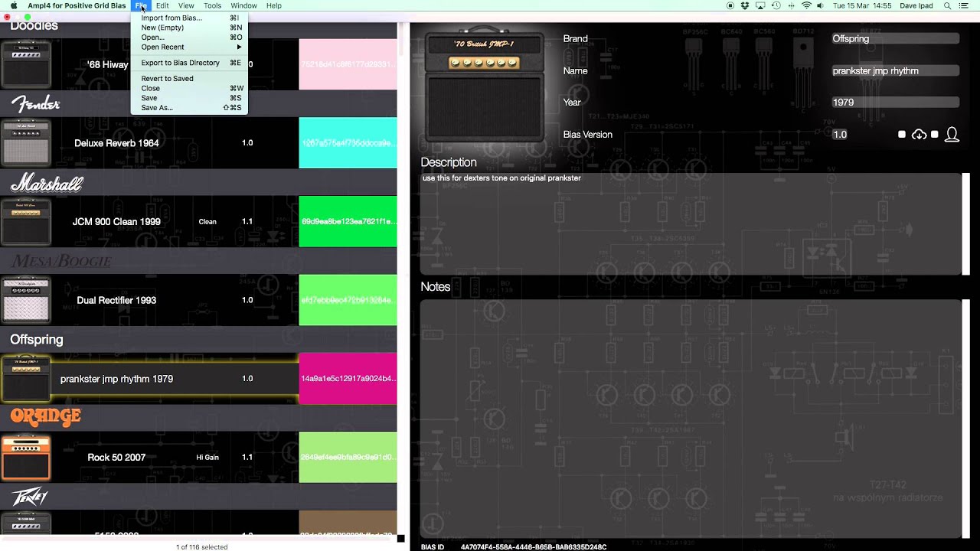Choose Save from File menu
This screenshot has width=980, height=551.
189,98
